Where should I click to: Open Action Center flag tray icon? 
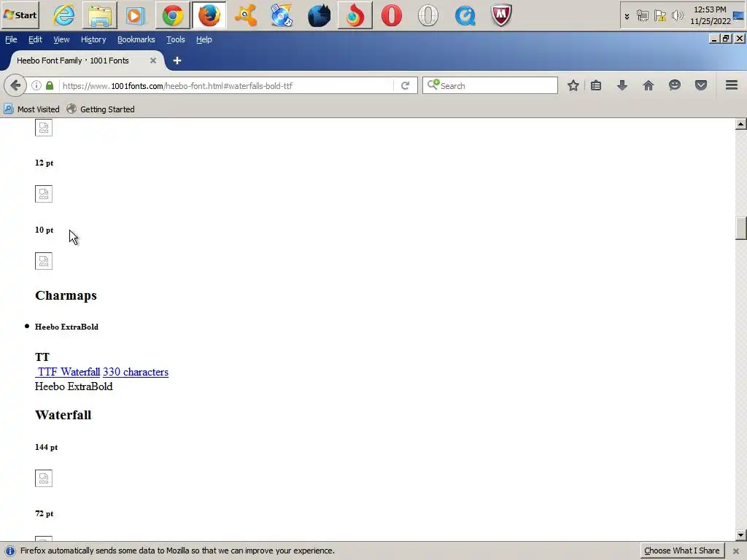659,16
